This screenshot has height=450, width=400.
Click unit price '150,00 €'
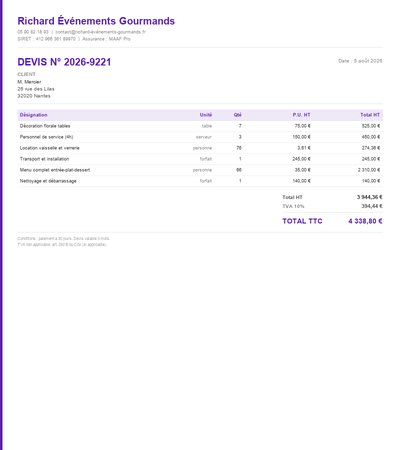301,137
